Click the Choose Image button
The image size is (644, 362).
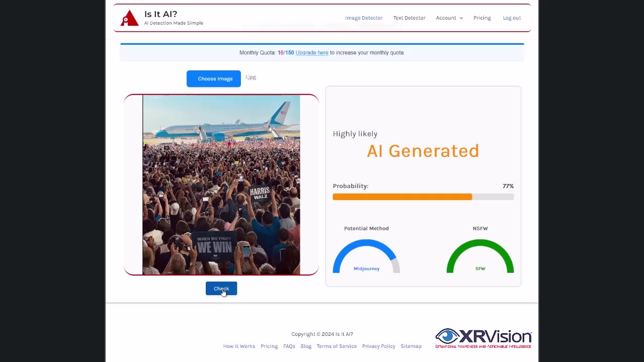(214, 78)
